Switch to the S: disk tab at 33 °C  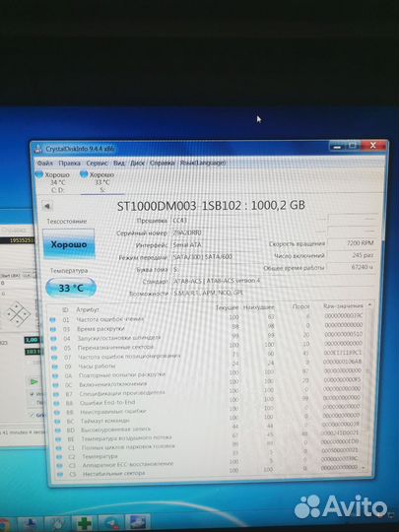tap(101, 182)
